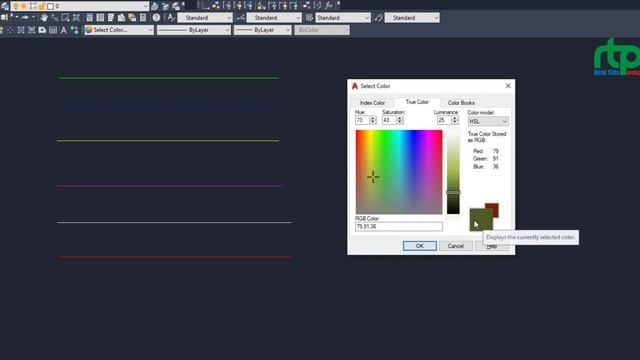Click Make Object's Layer Current icon

[x=154, y=6]
